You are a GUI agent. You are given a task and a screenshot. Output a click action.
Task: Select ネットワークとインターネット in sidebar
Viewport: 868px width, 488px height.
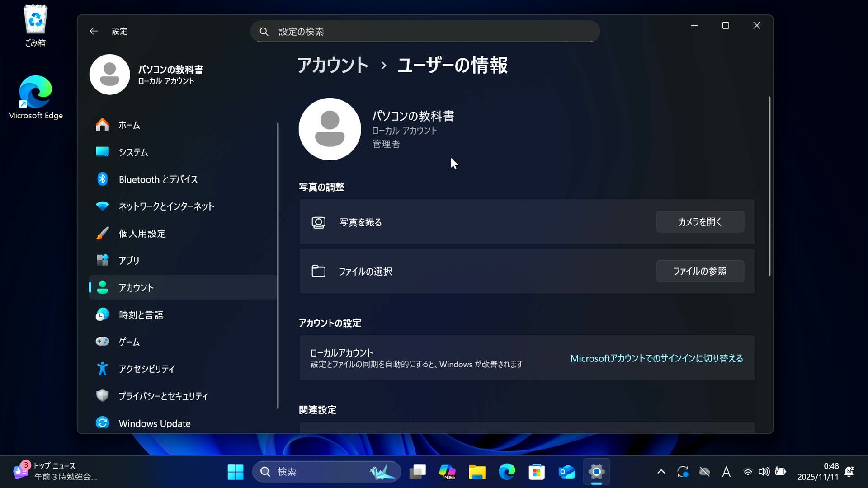click(166, 206)
